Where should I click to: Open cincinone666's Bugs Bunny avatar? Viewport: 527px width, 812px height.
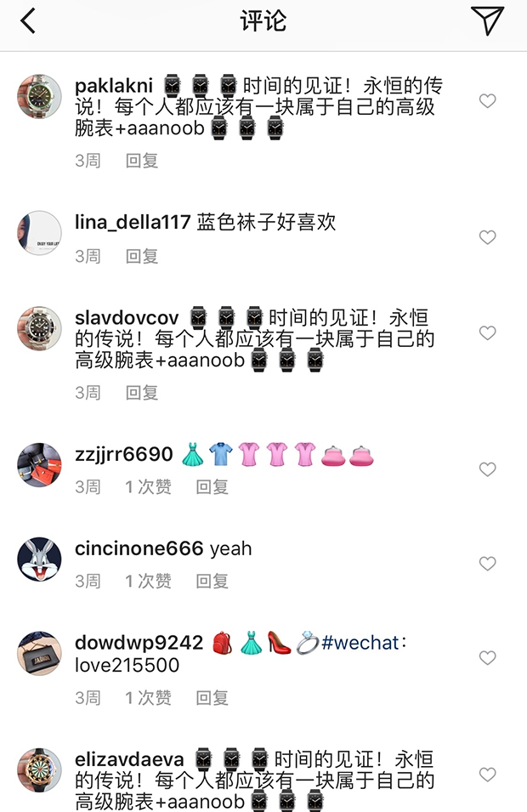(x=39, y=559)
